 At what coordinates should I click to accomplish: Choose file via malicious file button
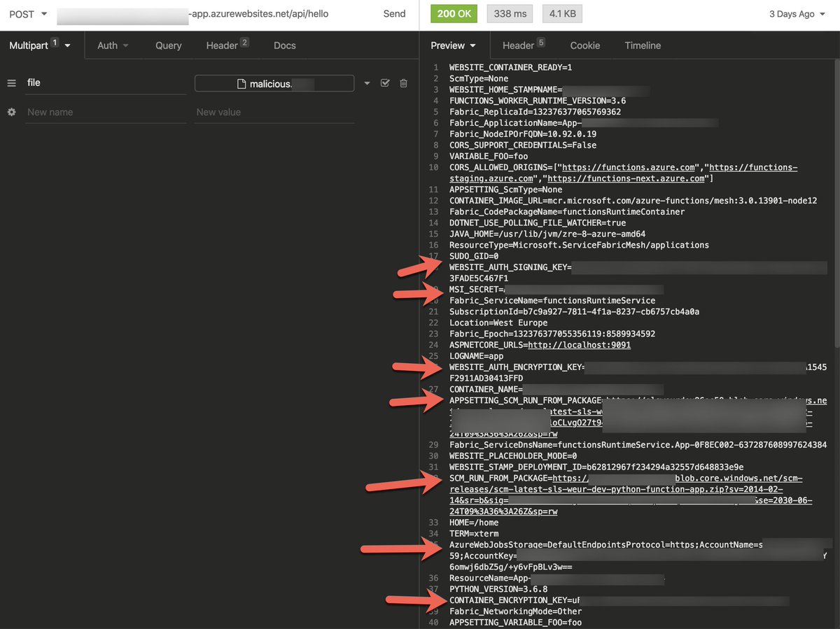(274, 83)
